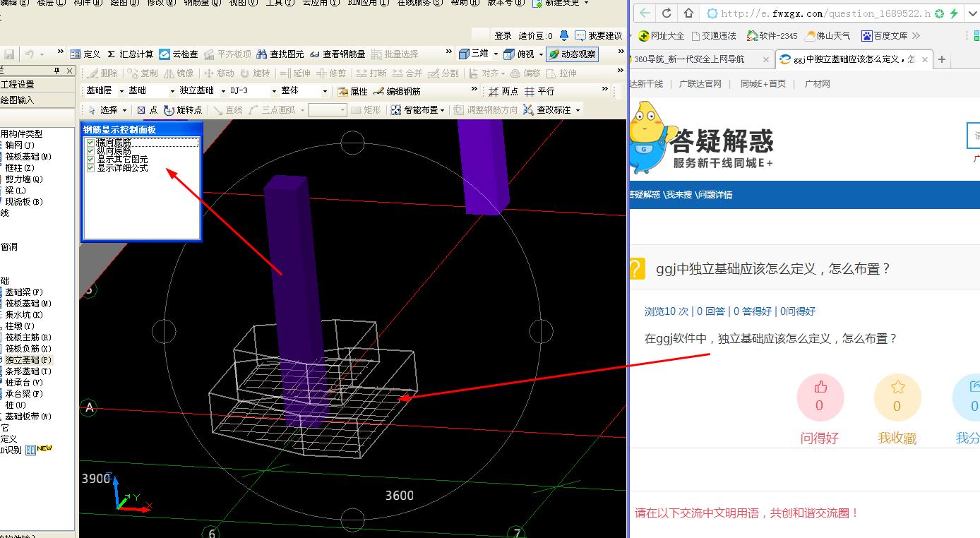Viewport: 980px width, 538px height.
Task: Toggle 显示详细公式 checkbox
Action: (x=90, y=168)
